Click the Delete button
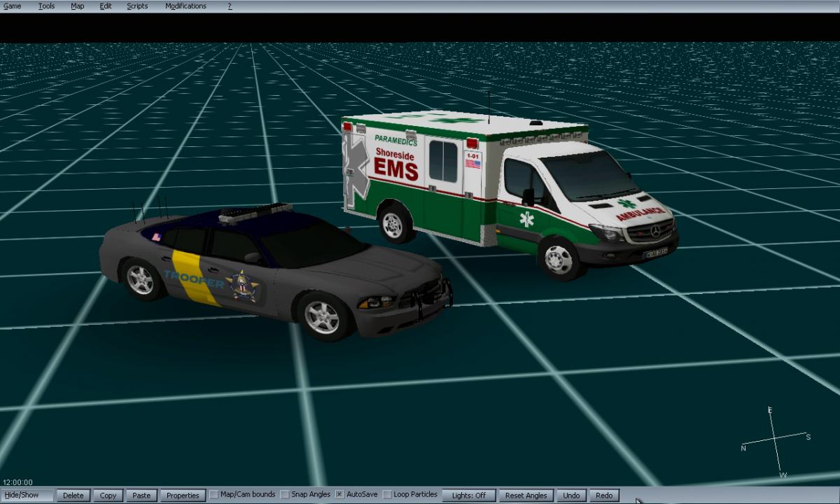This screenshot has height=504, width=840. point(73,496)
